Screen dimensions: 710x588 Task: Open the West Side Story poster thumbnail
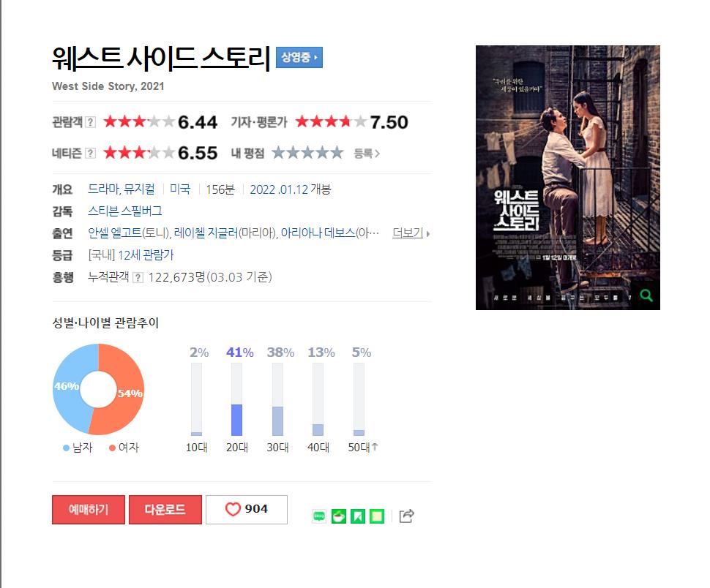click(x=568, y=177)
